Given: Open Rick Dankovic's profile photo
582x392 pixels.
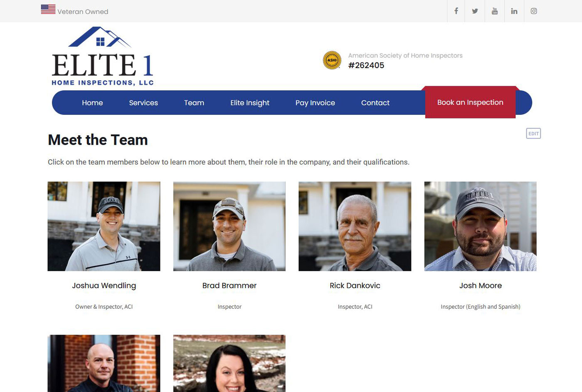Looking at the screenshot, I should (355, 226).
